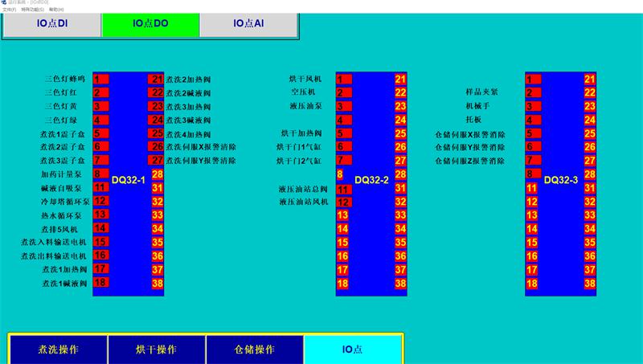Click the 烘干风机 output 1 indicator

tap(343, 79)
